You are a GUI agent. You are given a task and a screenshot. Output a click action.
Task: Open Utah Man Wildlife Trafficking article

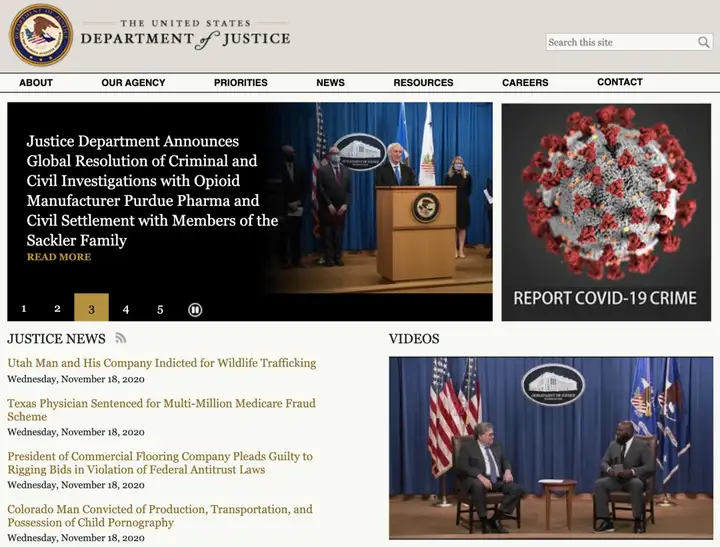coord(162,363)
